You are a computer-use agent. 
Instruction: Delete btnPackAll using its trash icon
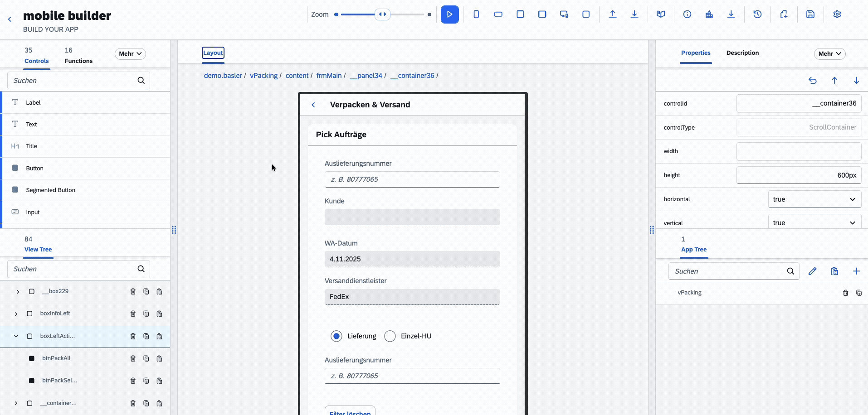(x=133, y=358)
